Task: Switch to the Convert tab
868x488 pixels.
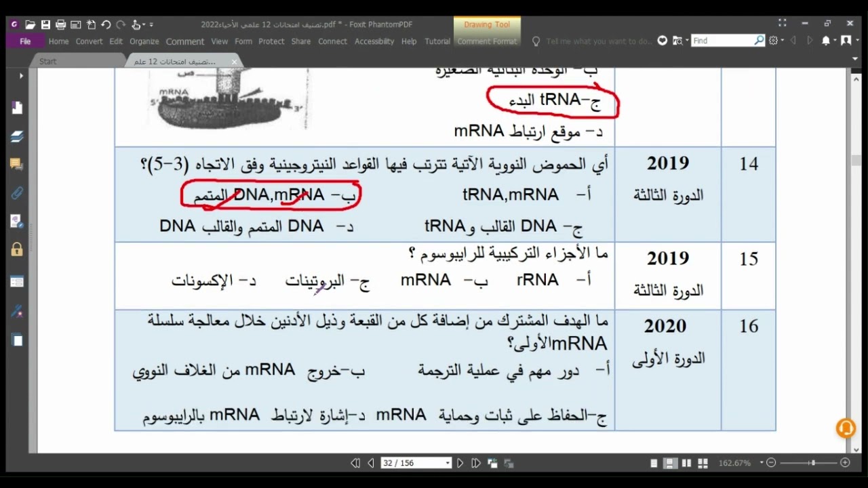Action: click(89, 41)
